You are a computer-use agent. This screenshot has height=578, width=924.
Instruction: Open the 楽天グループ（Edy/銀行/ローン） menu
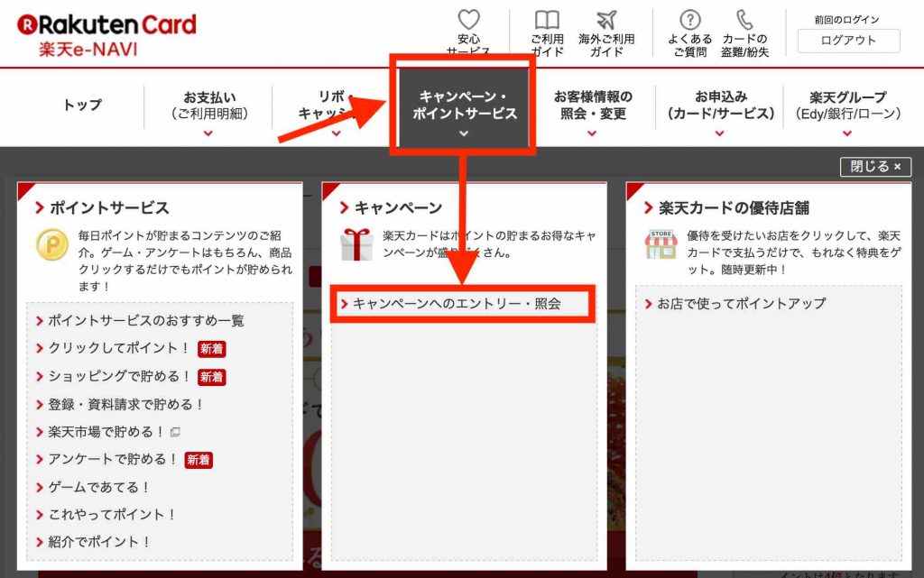click(847, 106)
